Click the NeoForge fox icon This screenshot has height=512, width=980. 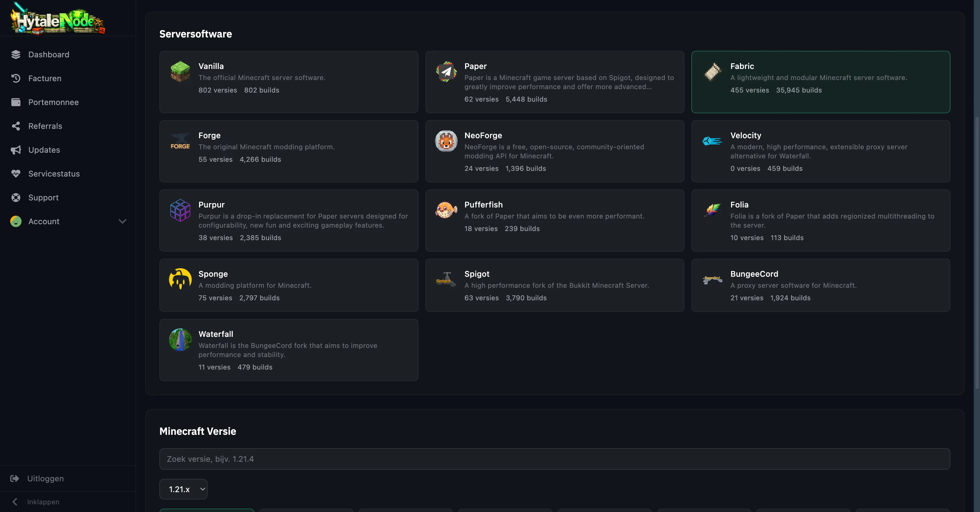446,141
